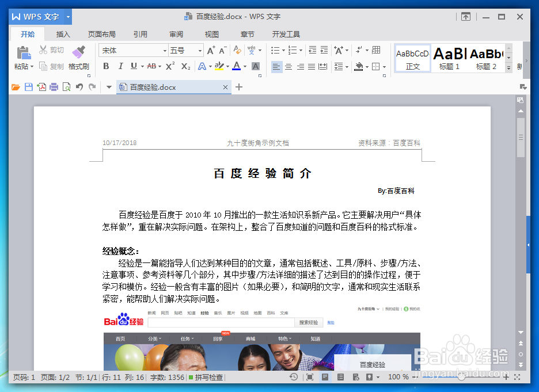Apply bold formatting with B icon
The width and height of the screenshot is (539, 392).
pos(106,66)
